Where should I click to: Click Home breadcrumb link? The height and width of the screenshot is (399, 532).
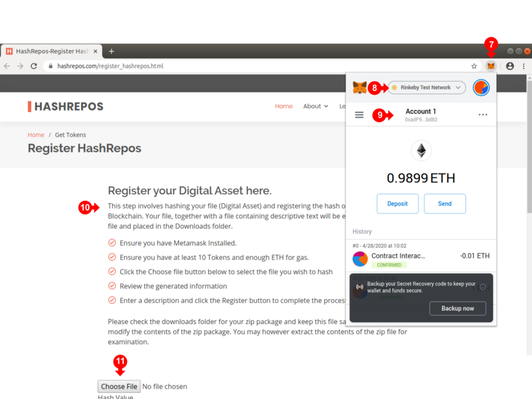(x=36, y=135)
